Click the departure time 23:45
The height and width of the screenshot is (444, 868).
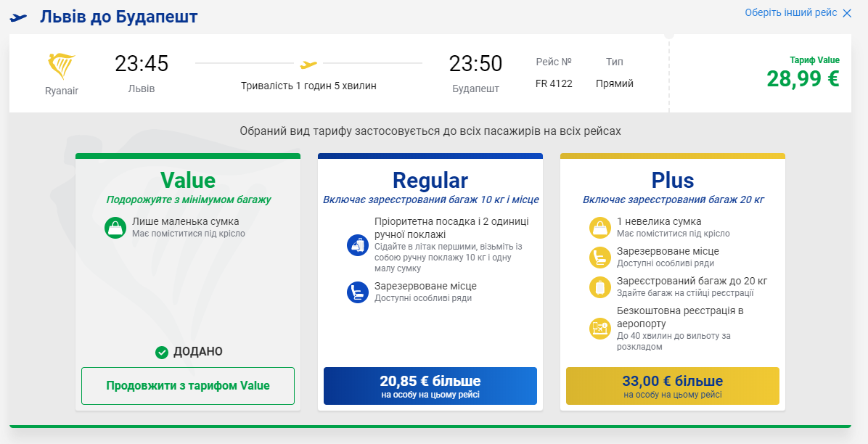tap(142, 64)
